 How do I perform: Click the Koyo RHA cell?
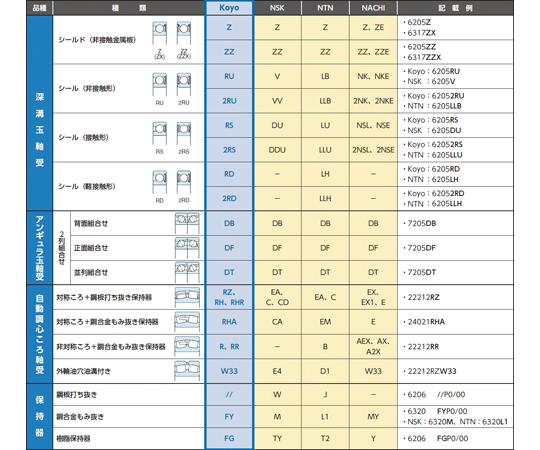point(229,322)
